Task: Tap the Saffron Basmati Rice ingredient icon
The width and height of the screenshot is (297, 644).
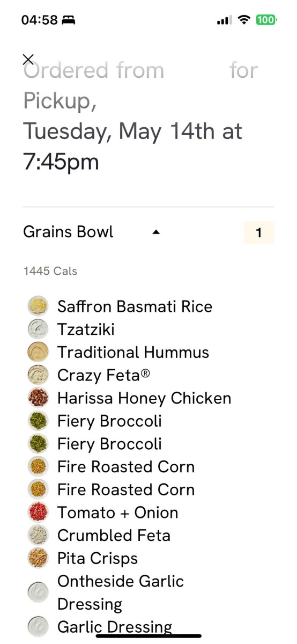Action: 38,306
